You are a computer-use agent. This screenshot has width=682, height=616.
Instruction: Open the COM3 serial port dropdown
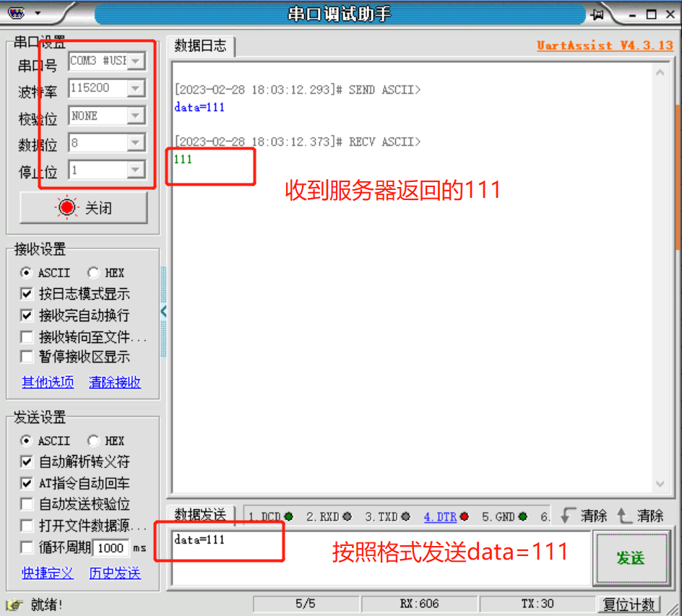tap(136, 61)
